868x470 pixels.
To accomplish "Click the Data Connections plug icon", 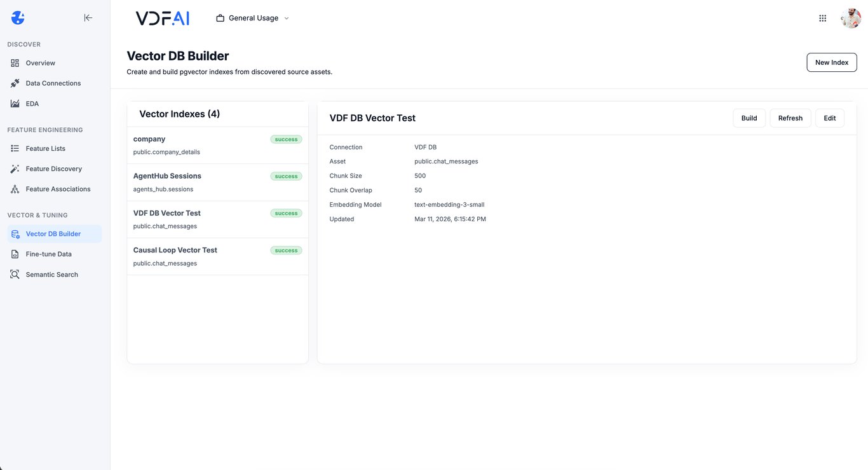I will [x=14, y=83].
